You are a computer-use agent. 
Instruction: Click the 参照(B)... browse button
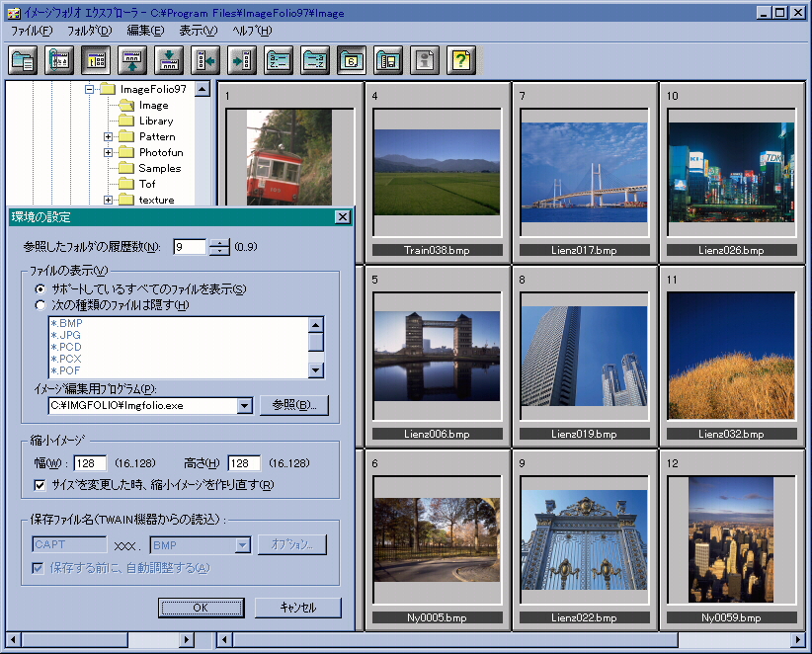293,406
